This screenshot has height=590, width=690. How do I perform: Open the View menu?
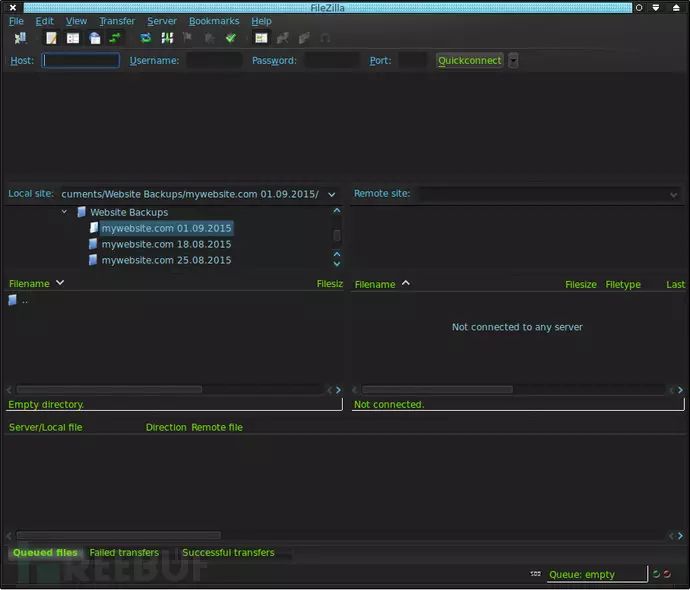pyautogui.click(x=76, y=21)
